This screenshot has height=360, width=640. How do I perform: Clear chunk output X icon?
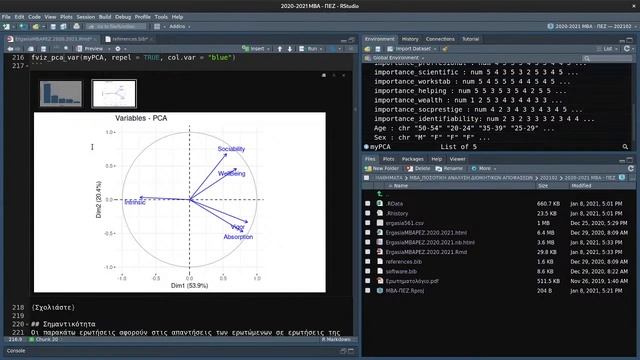click(x=344, y=76)
